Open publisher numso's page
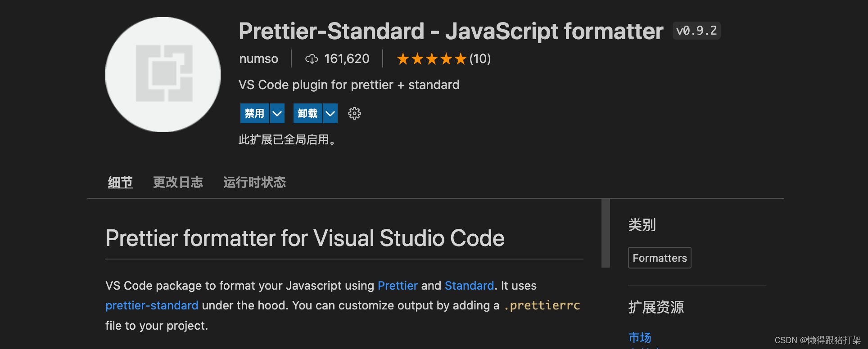The image size is (868, 349). [x=258, y=59]
